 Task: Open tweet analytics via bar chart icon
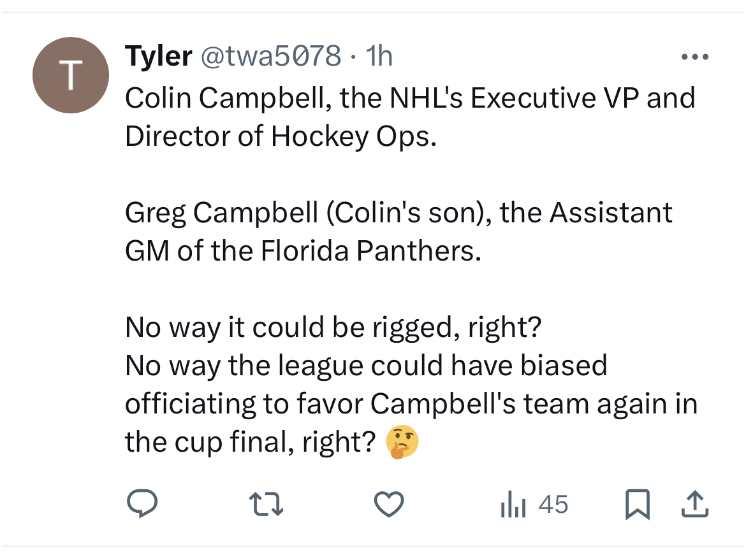[513, 504]
